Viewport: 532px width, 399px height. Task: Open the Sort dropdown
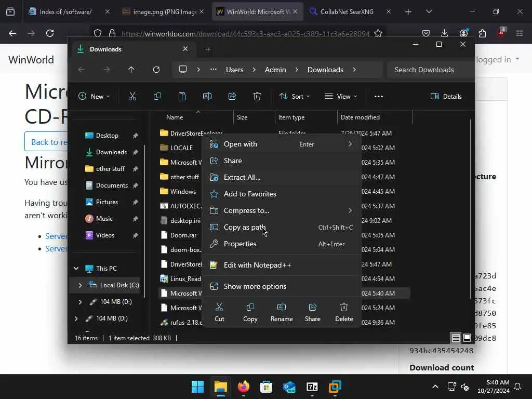(295, 96)
